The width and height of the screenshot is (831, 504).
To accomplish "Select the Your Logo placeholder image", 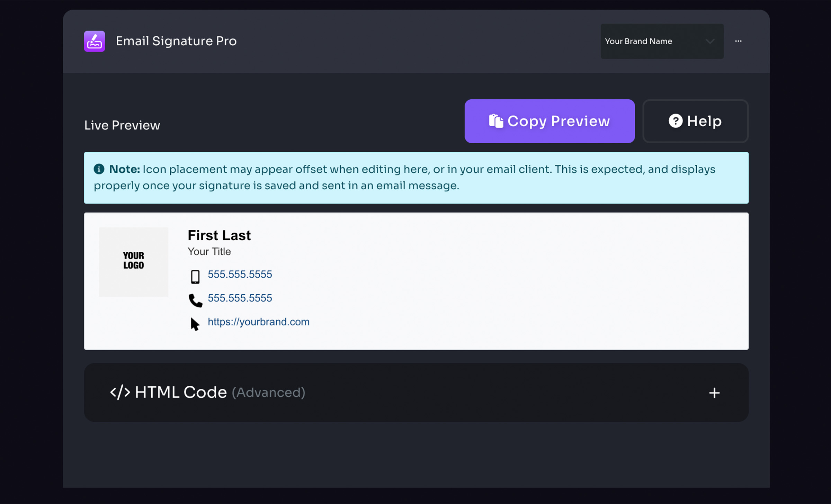I will 133,262.
